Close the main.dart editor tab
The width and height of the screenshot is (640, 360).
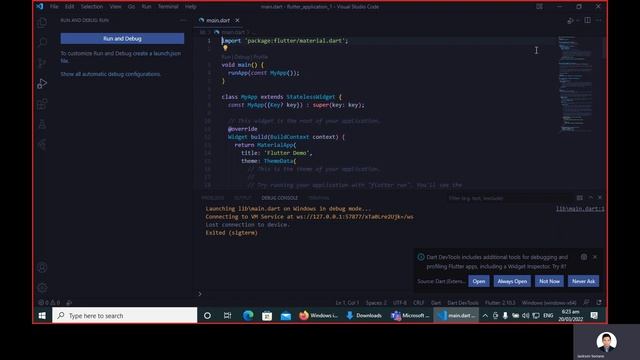pyautogui.click(x=237, y=20)
